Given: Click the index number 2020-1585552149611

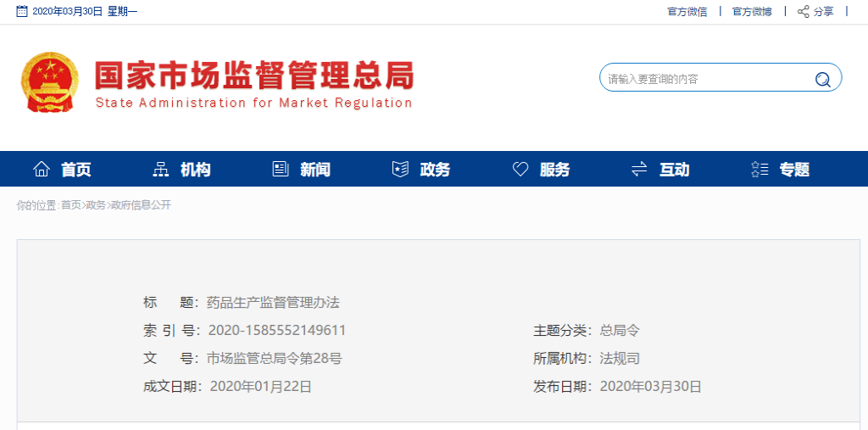Looking at the screenshot, I should [x=277, y=331].
